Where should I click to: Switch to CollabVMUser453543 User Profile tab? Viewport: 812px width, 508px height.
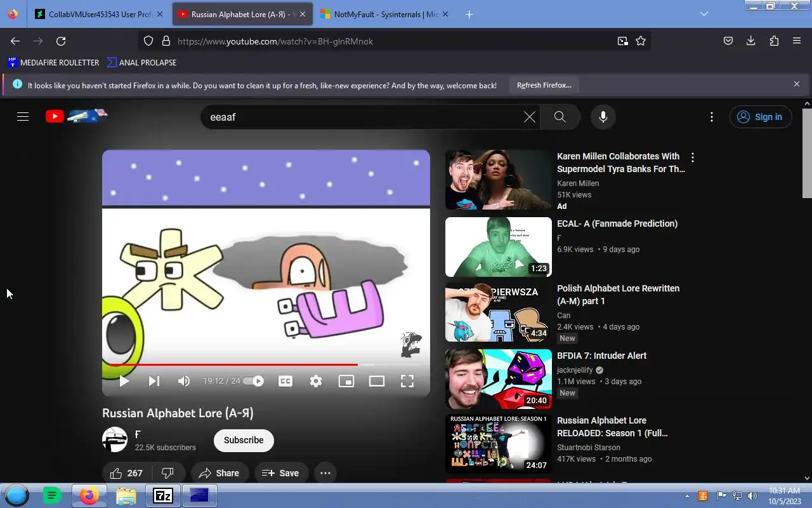click(100, 14)
